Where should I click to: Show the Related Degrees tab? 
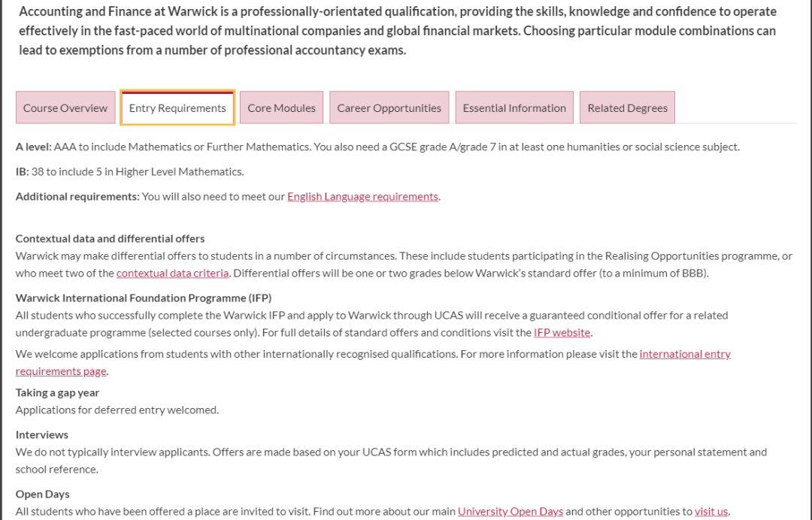[627, 107]
